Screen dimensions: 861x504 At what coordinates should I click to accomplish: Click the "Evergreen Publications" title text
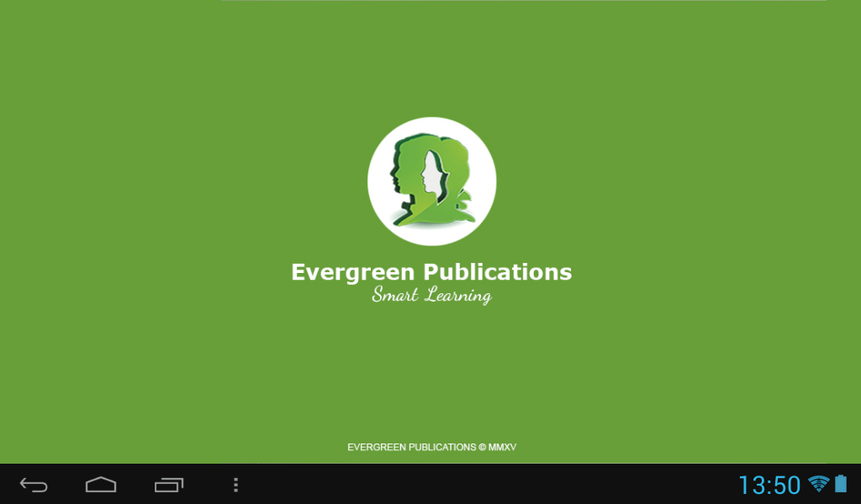click(x=431, y=272)
